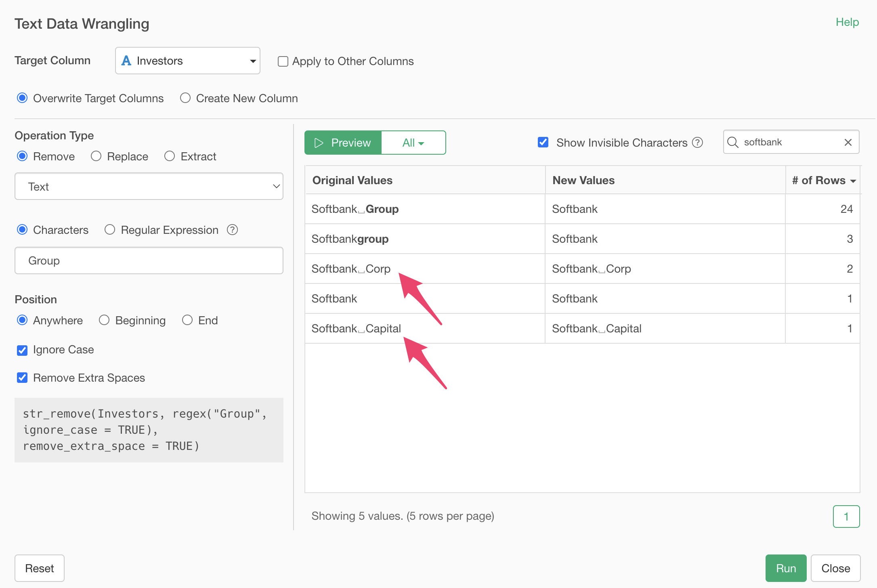Click the Regular Expression help icon
This screenshot has width=877, height=588.
point(232,230)
